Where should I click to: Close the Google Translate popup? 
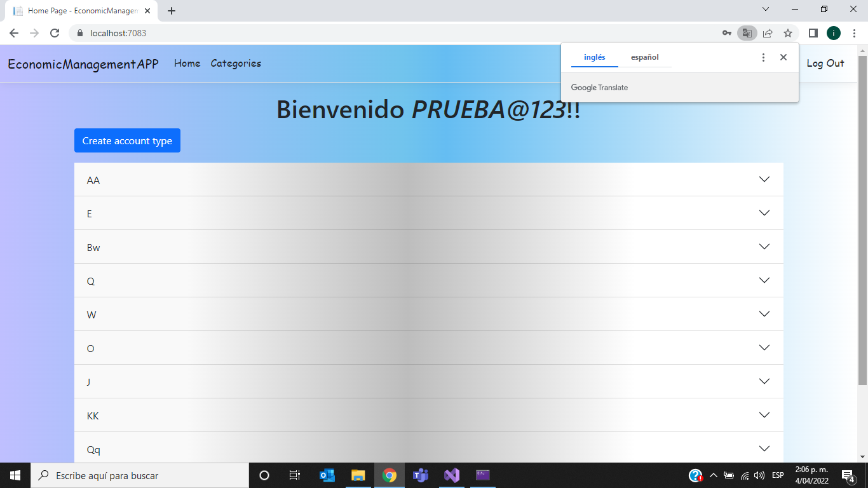(x=783, y=57)
